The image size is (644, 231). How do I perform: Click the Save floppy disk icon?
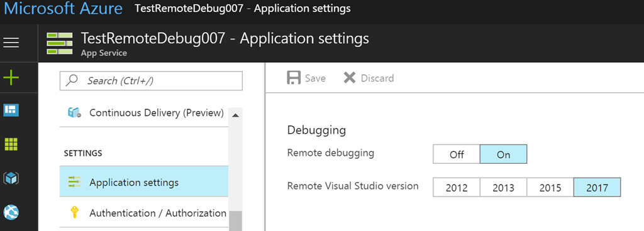[294, 78]
